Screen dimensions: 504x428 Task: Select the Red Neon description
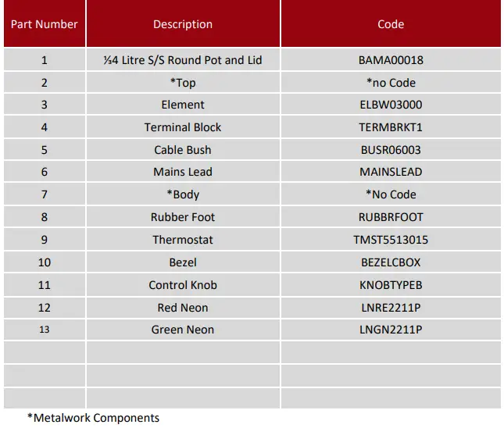[x=183, y=308]
